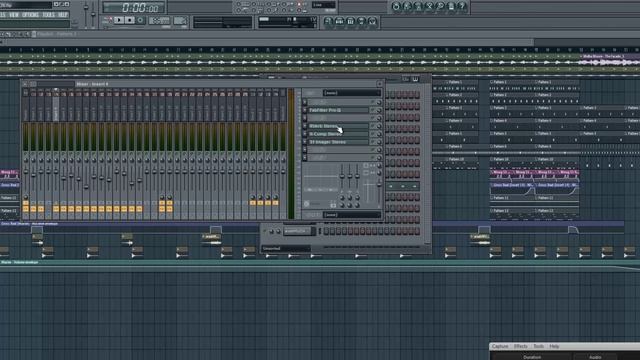Open the mixer input (none) dropdown
The image size is (640, 360).
(x=352, y=93)
